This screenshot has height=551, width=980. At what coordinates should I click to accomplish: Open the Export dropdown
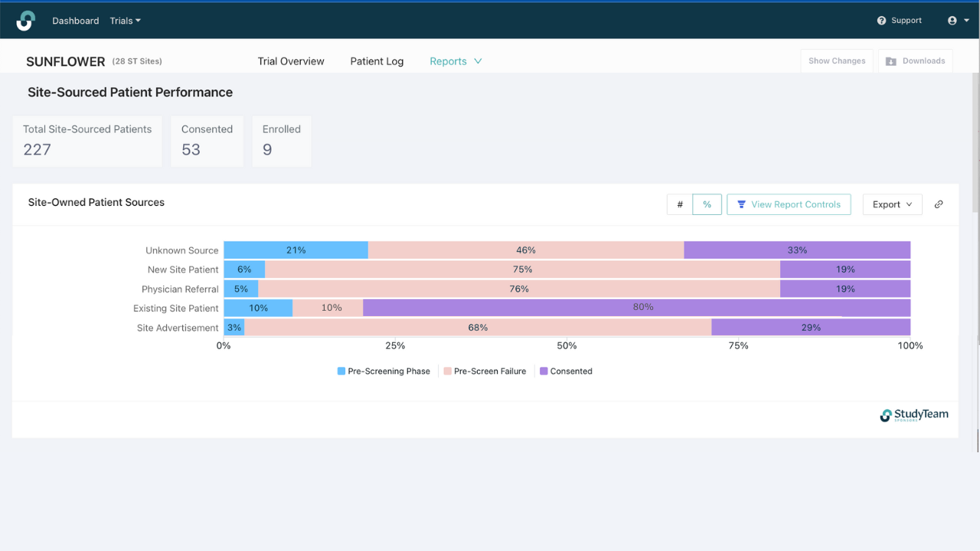[892, 204]
